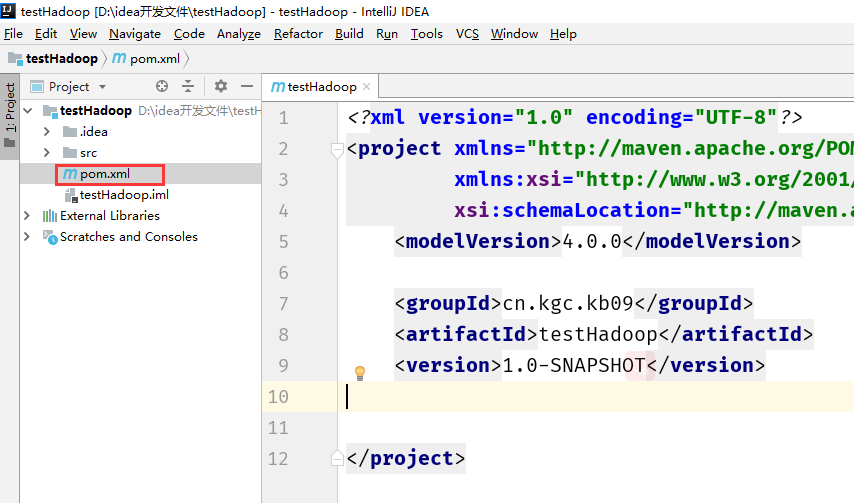Close the testHadoop editor tab
Viewport: 854px width, 503px height.
pos(367,87)
